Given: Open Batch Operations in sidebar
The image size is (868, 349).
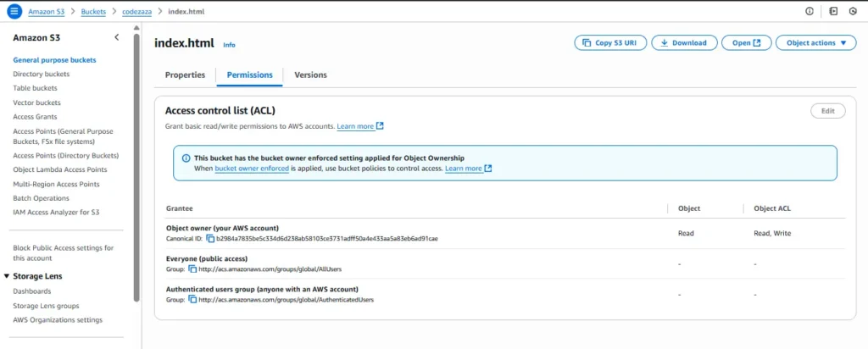Looking at the screenshot, I should [x=41, y=198].
